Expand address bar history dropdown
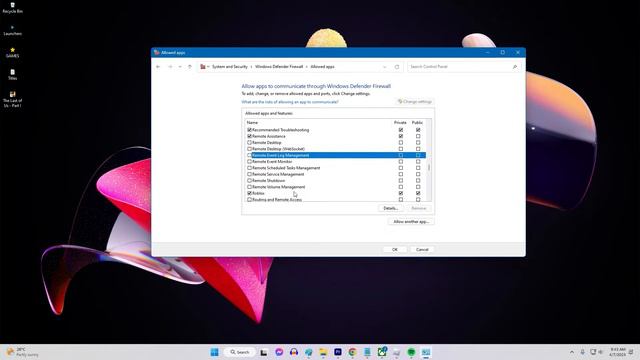 click(x=384, y=67)
